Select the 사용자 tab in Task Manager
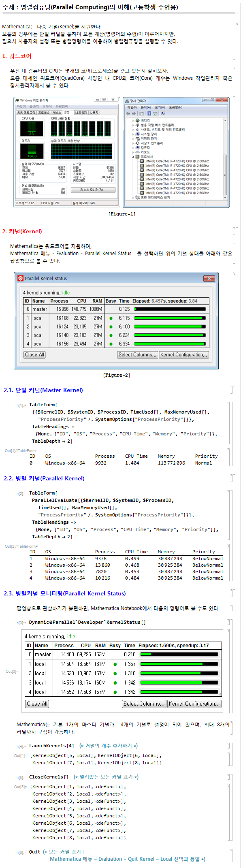 94,113
